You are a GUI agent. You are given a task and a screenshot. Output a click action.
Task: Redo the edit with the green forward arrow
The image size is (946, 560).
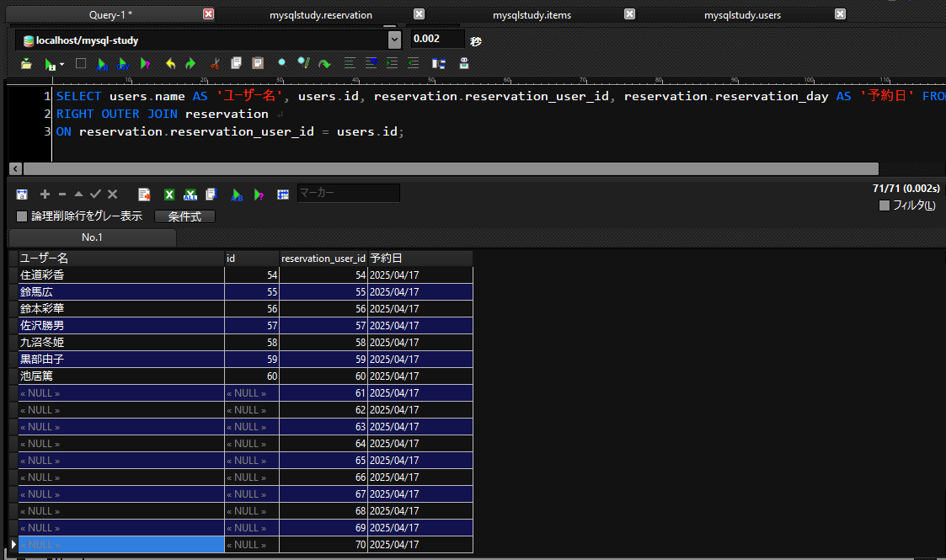tap(190, 63)
